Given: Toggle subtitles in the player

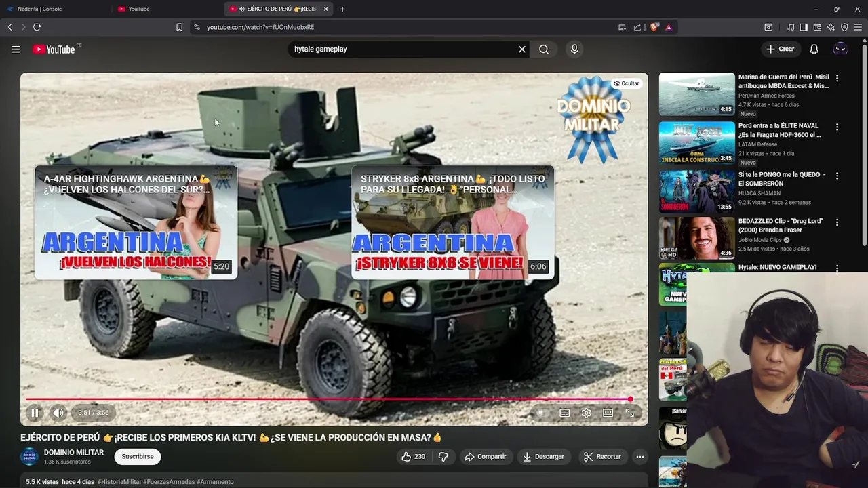Looking at the screenshot, I should point(564,413).
